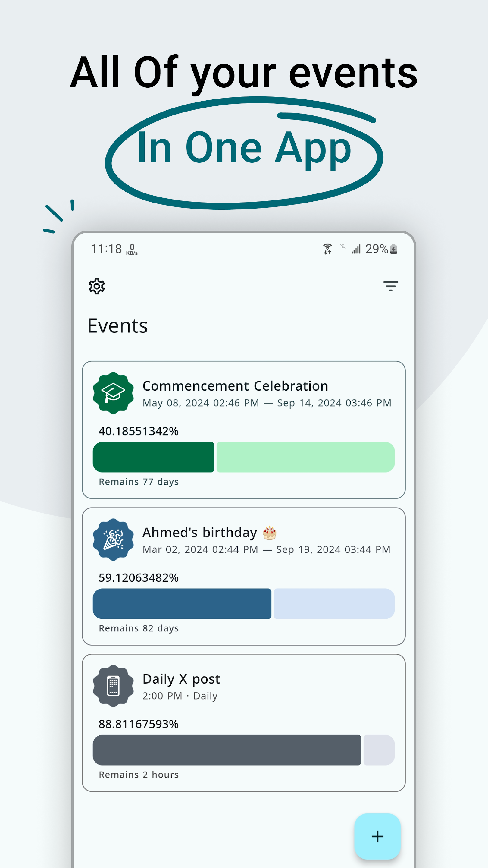The image size is (488, 868).
Task: Tap the 11:18 status bar clock
Action: coord(106,249)
